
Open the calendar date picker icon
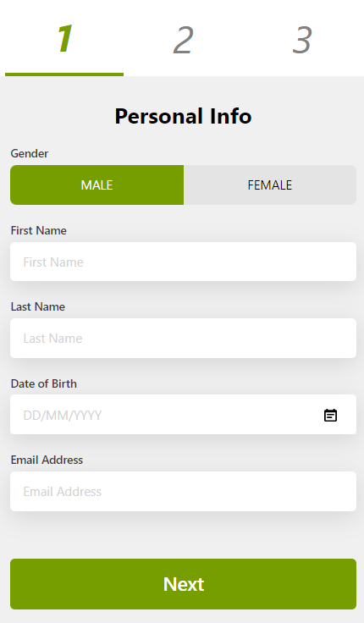330,416
